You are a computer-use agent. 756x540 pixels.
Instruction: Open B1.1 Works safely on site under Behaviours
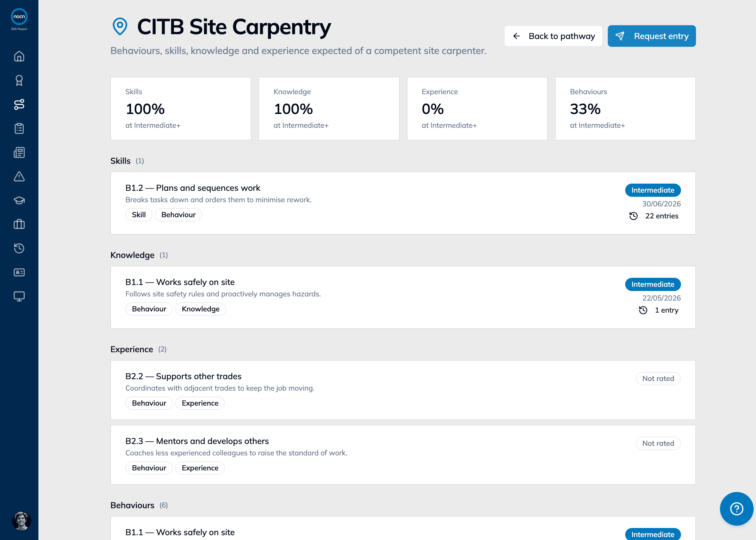[403, 528]
